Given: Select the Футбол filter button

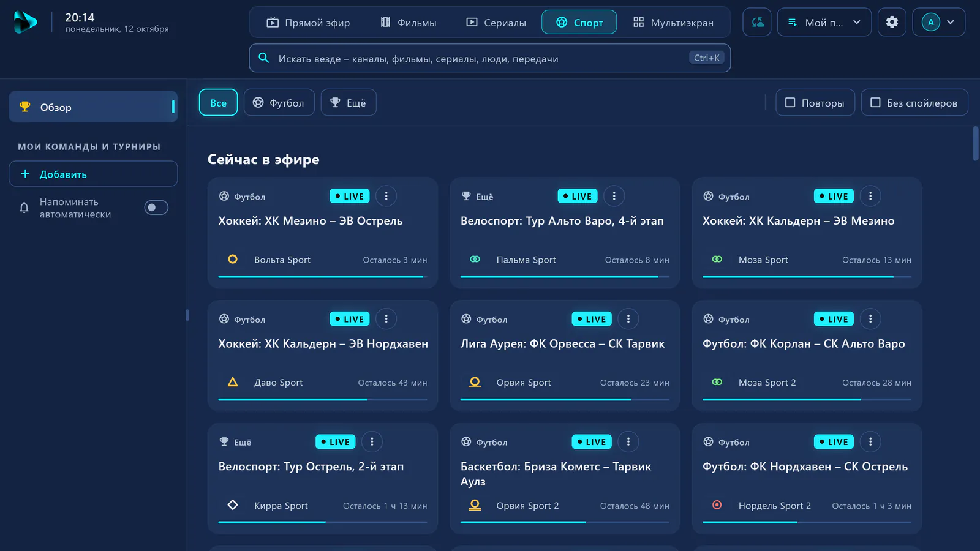Looking at the screenshot, I should (x=279, y=103).
